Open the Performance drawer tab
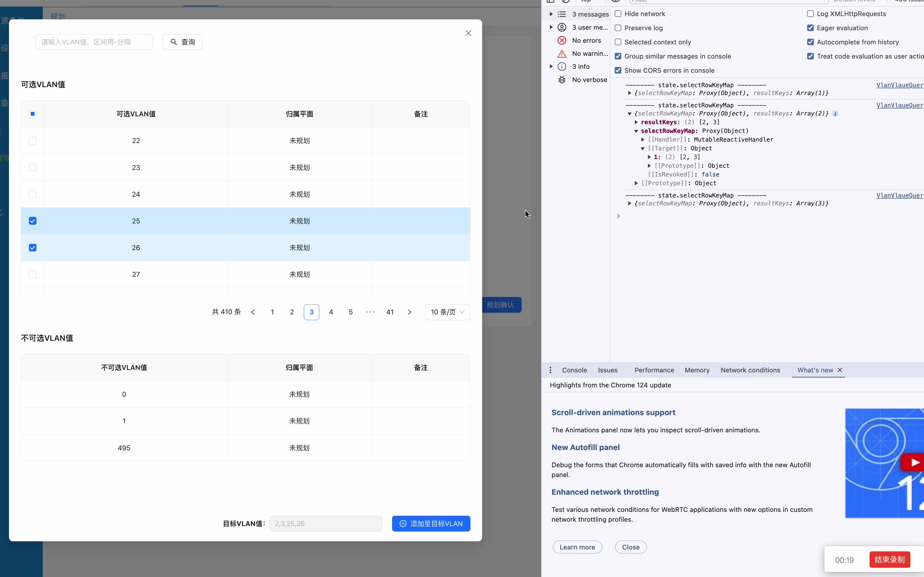 pyautogui.click(x=654, y=370)
